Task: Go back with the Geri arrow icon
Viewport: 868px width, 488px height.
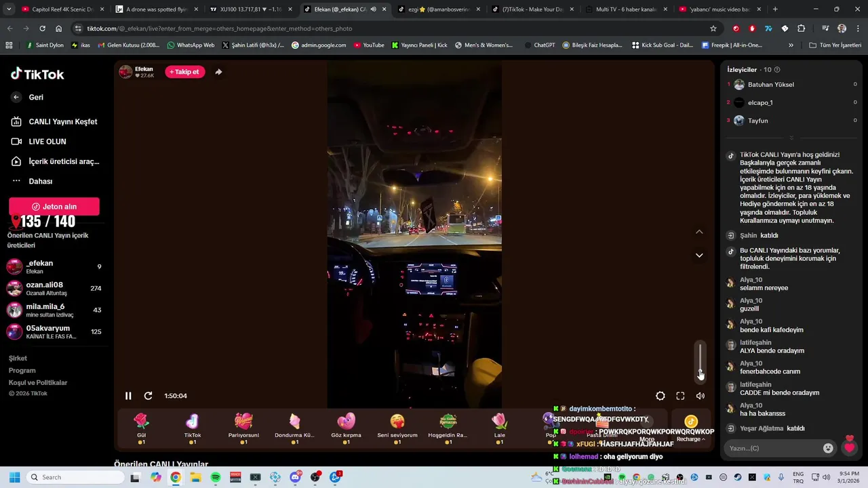Action: pos(16,97)
